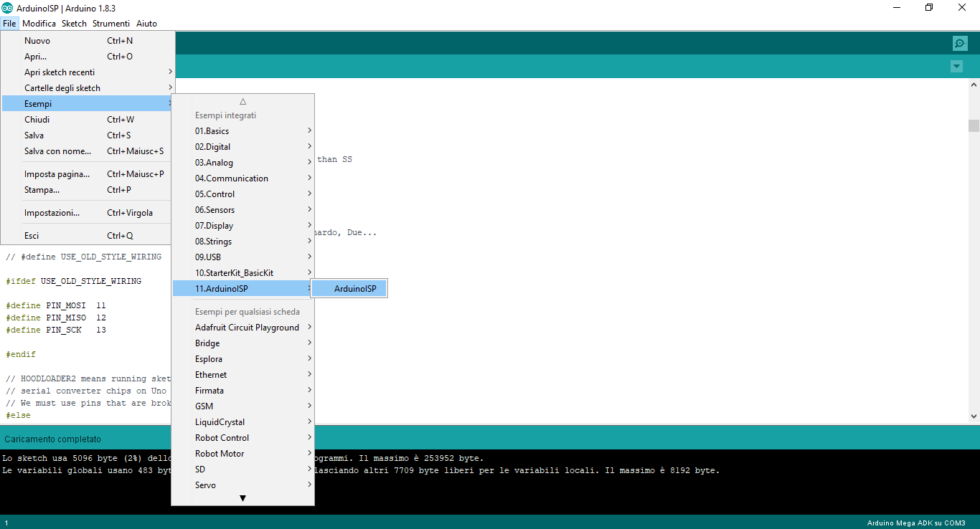Click the commented '#define USE_OLD_STYLE_WIRING' line
Viewport: 980px width, 529px height.
[x=83, y=257]
